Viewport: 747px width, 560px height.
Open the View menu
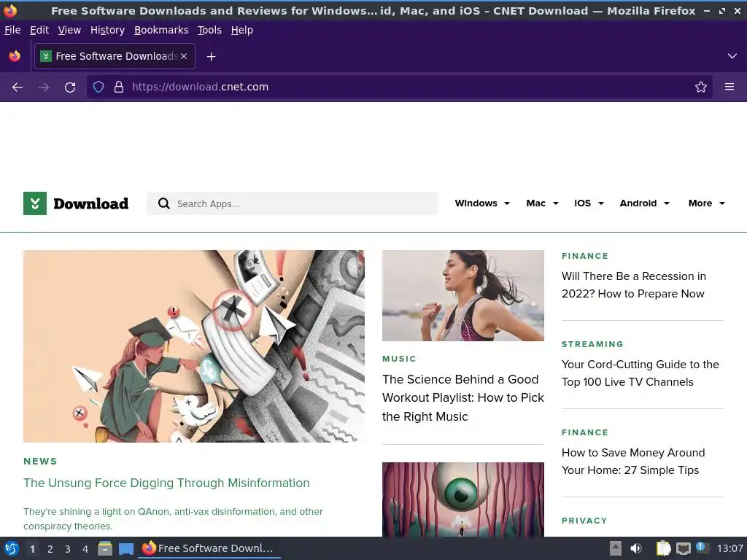[x=69, y=30]
